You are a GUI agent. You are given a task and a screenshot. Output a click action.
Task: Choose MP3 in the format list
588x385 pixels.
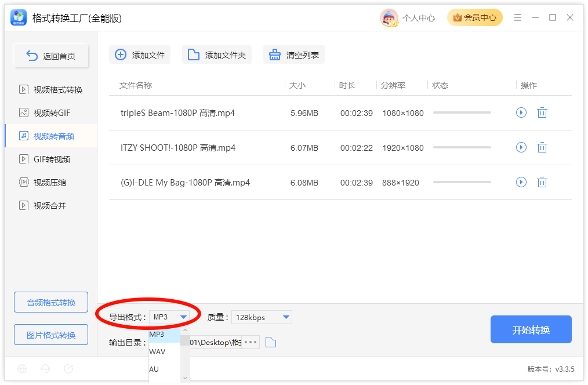click(x=165, y=335)
